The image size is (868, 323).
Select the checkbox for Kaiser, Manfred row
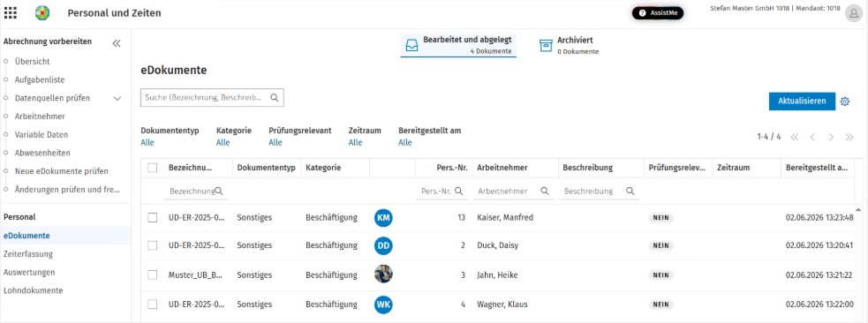152,217
